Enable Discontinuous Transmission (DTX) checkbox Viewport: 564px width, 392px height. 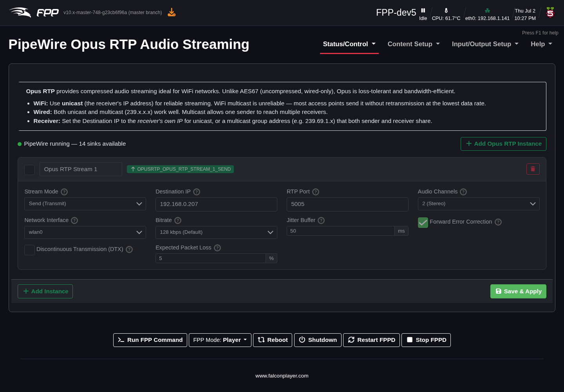click(x=29, y=250)
